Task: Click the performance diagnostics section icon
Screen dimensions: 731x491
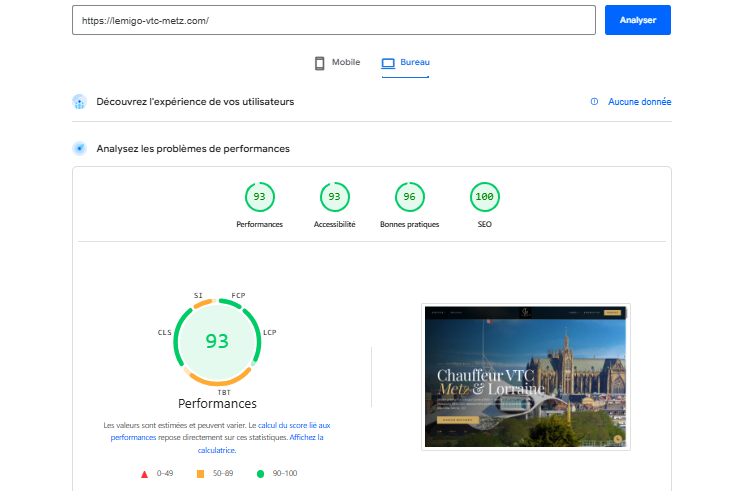Action: (x=80, y=148)
